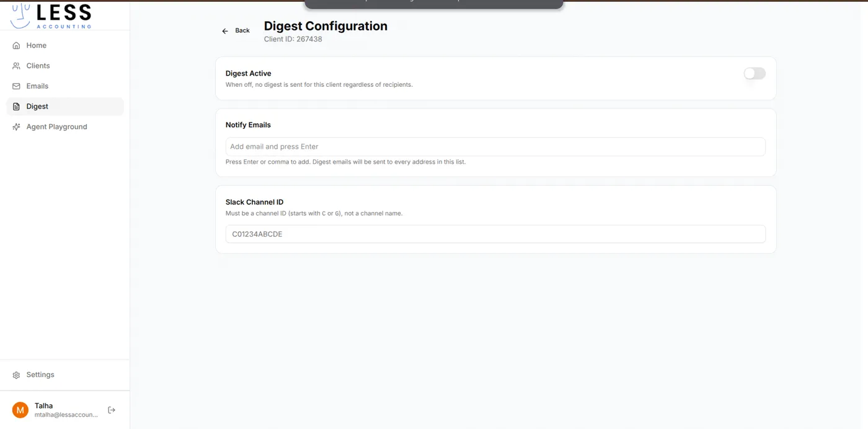
Task: Focus the Notify Emails input field
Action: [495, 147]
